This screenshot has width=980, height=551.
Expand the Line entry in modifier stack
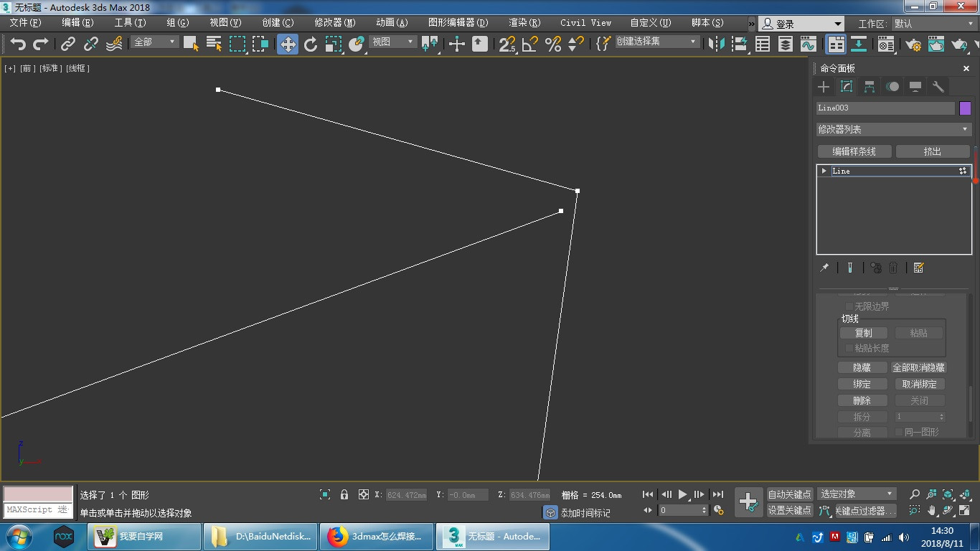pyautogui.click(x=824, y=171)
